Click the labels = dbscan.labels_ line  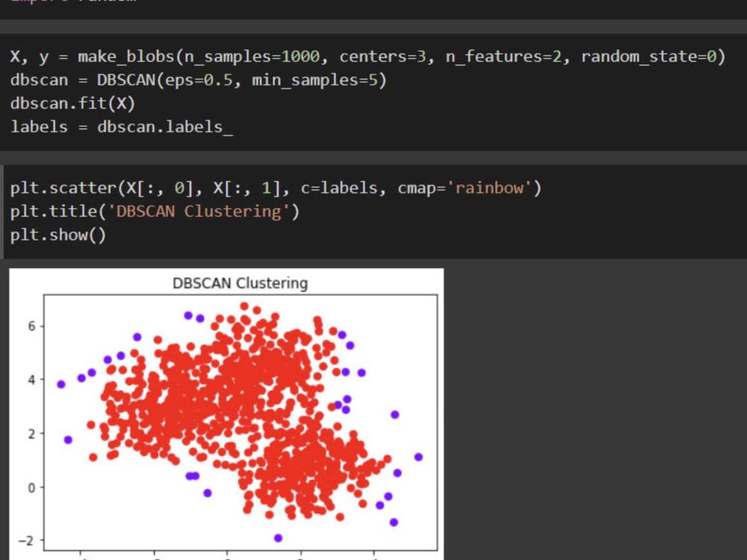122,127
